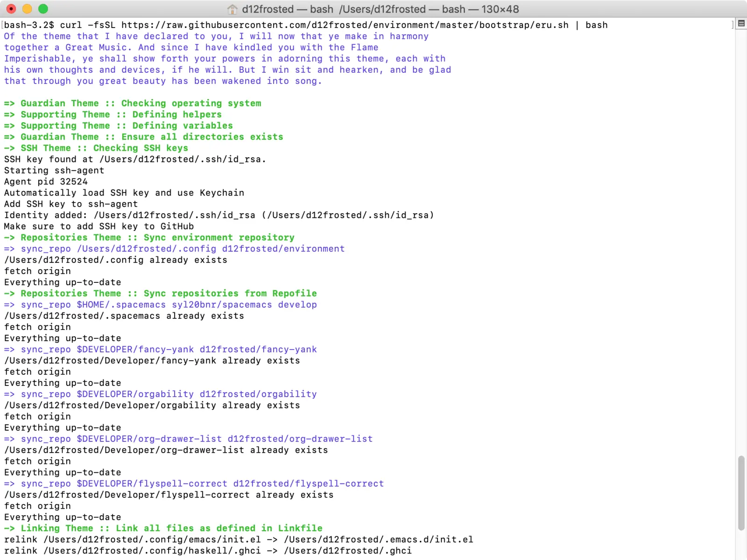
Task: Click the 'bash-3.2$' prompt text
Action: [29, 25]
